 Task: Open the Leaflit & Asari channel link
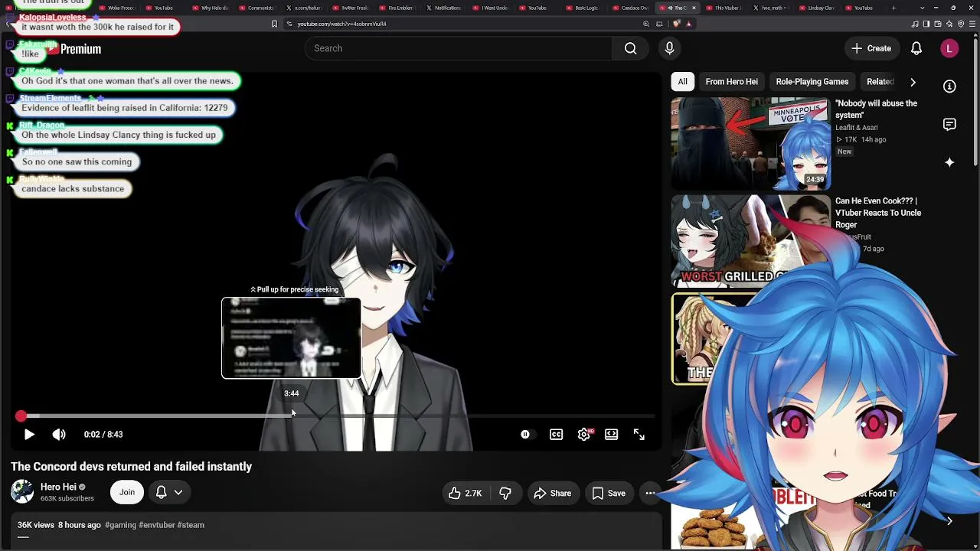click(x=857, y=128)
